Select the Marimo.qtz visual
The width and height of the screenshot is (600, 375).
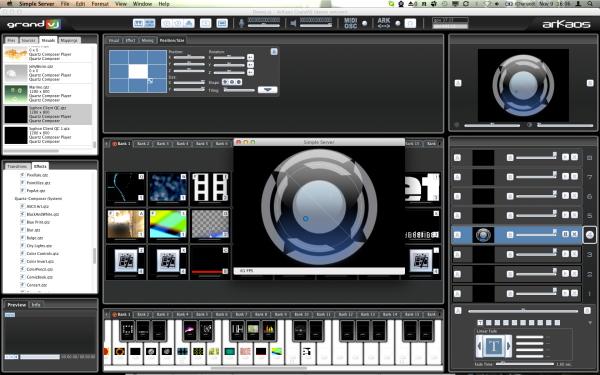pos(48,94)
